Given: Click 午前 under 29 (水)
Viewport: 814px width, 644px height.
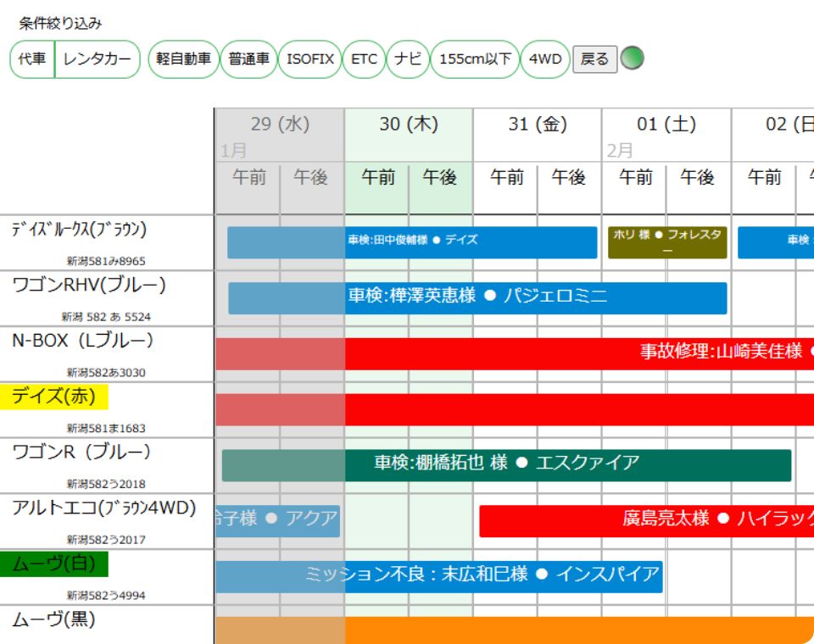Looking at the screenshot, I should 249,177.
